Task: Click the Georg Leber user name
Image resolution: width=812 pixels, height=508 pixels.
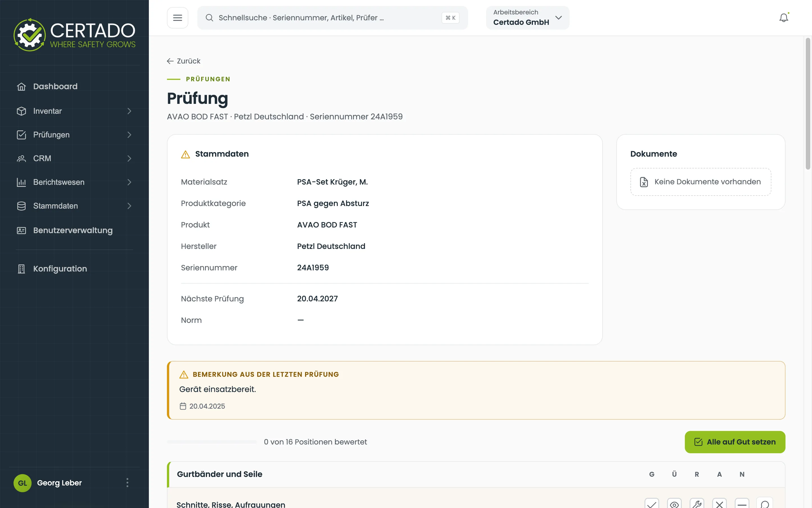Action: click(x=59, y=483)
